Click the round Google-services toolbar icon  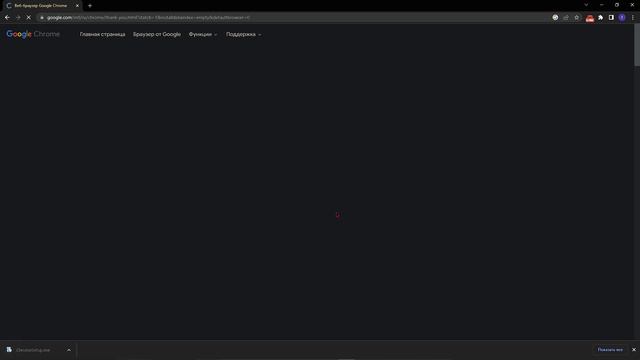click(555, 18)
